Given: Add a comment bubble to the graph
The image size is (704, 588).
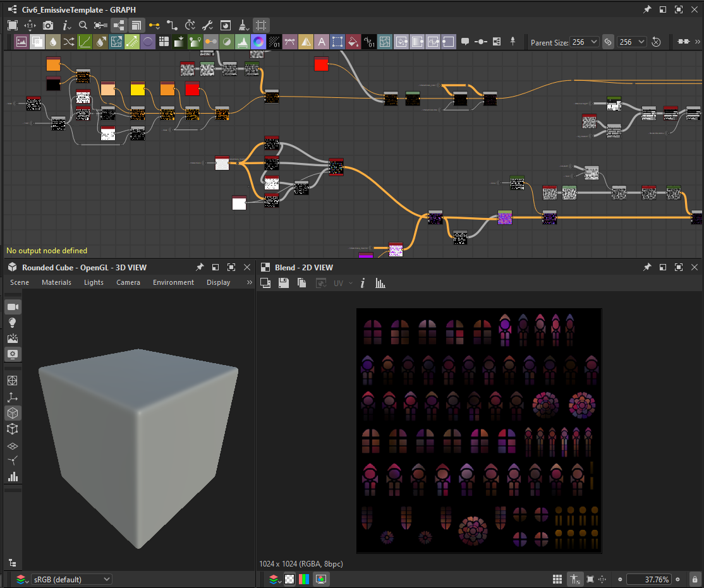Looking at the screenshot, I should pyautogui.click(x=465, y=42).
